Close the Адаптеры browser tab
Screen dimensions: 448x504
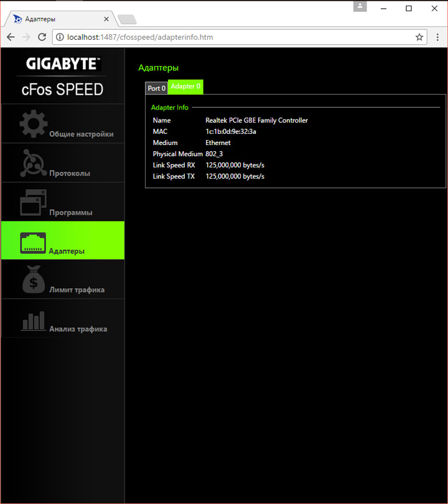click(x=106, y=19)
